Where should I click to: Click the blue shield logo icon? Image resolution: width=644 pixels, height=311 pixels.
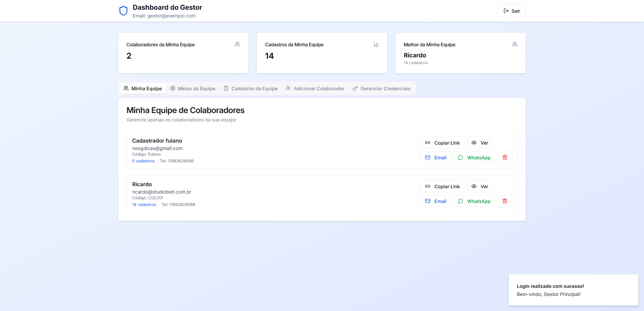pos(123,11)
